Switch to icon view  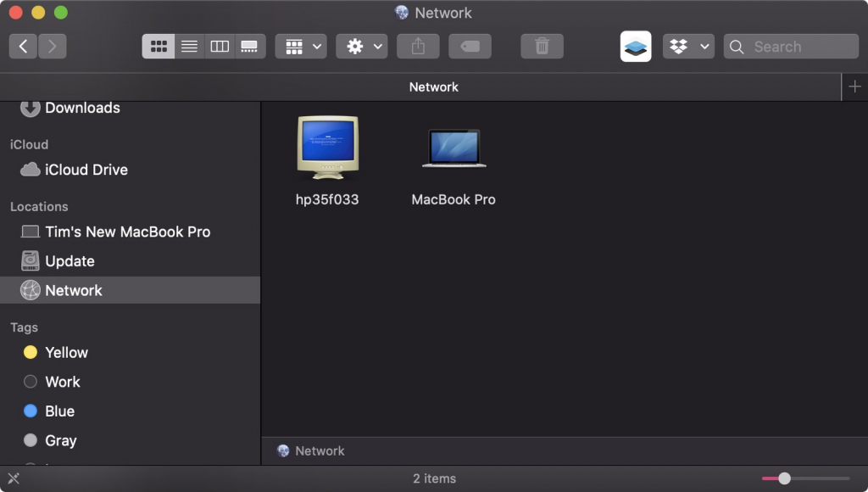[159, 47]
